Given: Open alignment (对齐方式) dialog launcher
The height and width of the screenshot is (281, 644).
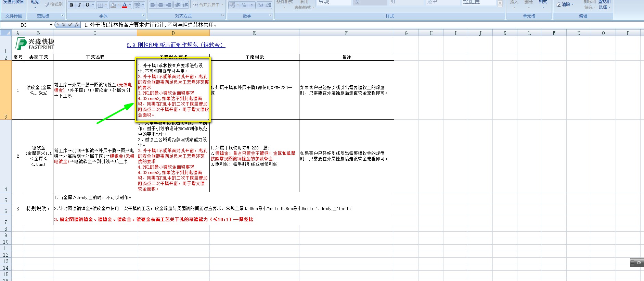Looking at the screenshot, I should (223, 15).
